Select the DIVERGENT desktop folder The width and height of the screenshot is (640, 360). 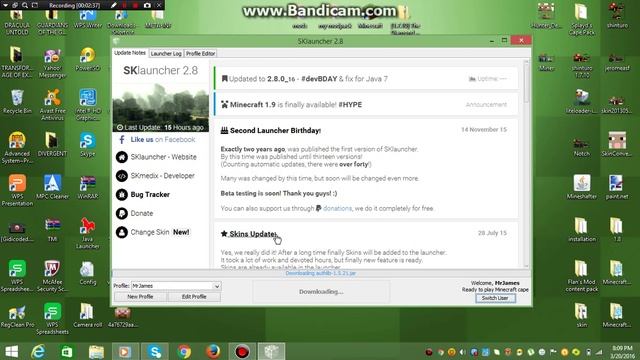(52, 145)
